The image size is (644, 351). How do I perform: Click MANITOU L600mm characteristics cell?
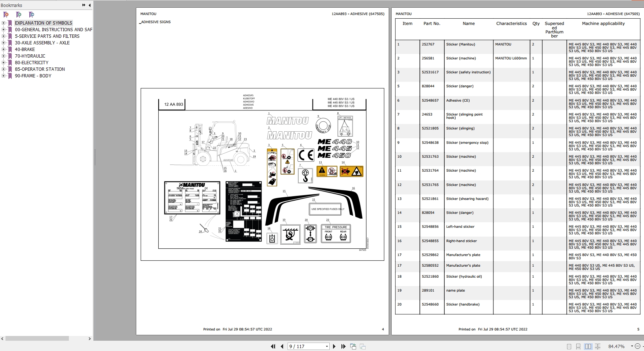pos(511,58)
